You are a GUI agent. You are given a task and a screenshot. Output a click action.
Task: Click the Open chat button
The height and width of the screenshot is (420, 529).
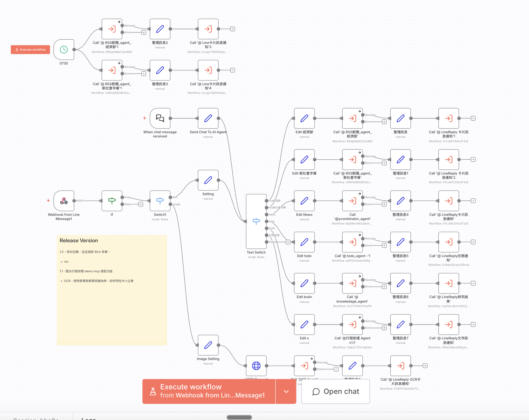pos(335,391)
